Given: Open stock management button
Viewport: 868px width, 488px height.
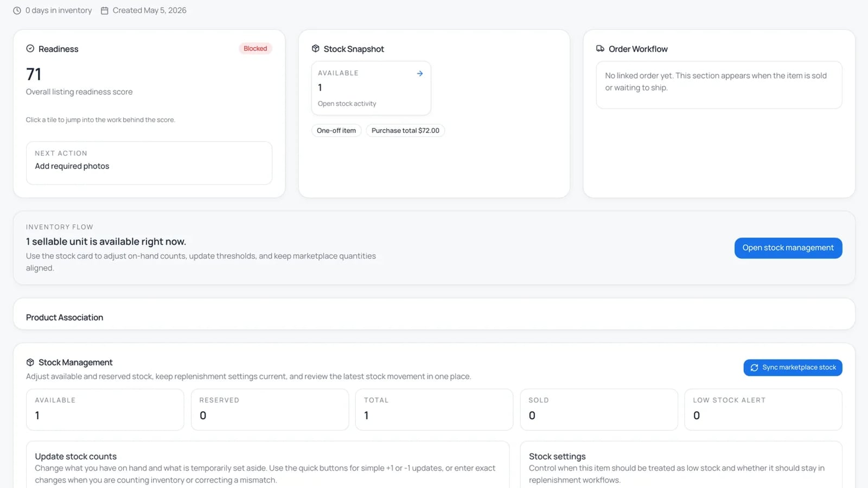Looking at the screenshot, I should pos(788,248).
